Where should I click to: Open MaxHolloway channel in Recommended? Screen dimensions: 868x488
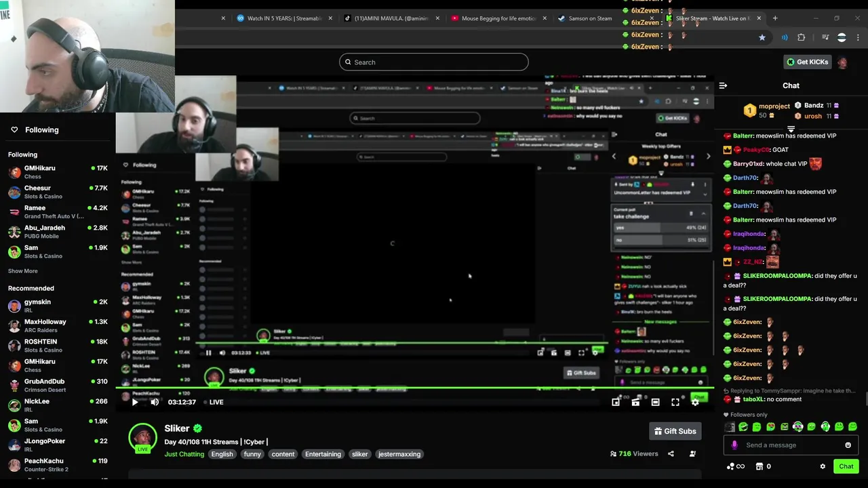click(x=58, y=325)
